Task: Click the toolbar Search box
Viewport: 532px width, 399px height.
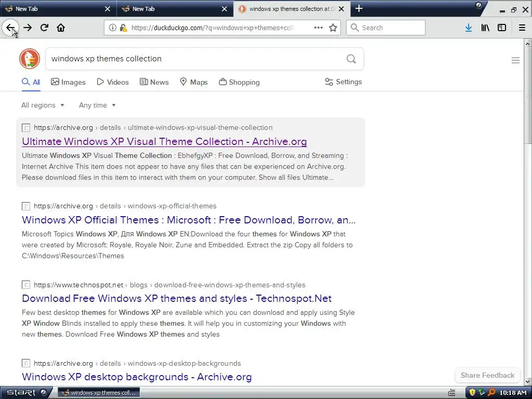Action: [x=385, y=28]
